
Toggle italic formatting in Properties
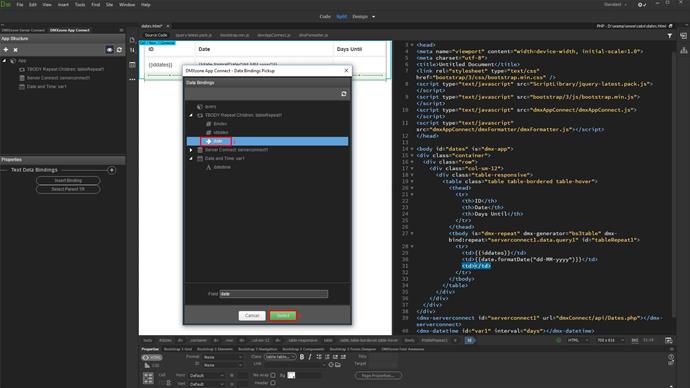tap(310, 357)
